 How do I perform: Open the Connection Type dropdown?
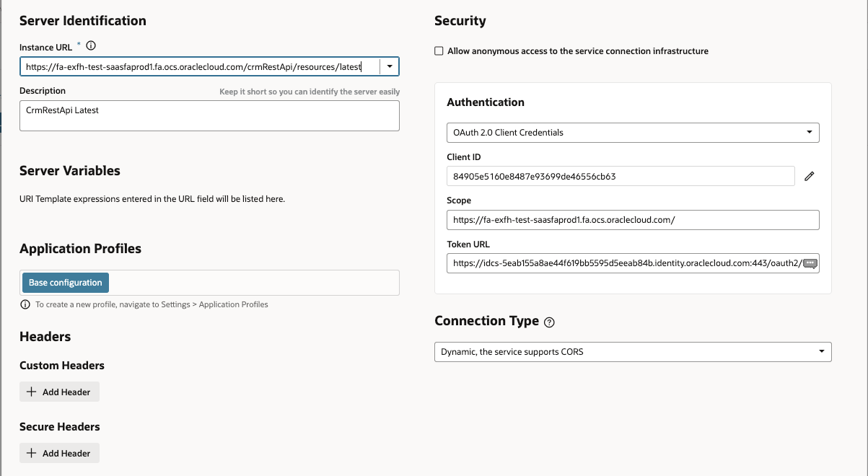coord(821,352)
